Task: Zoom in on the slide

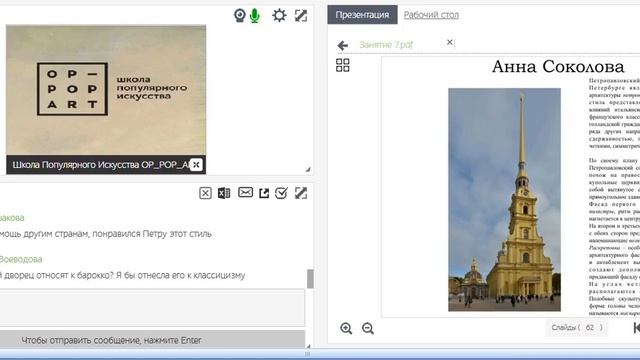Action: click(346, 328)
